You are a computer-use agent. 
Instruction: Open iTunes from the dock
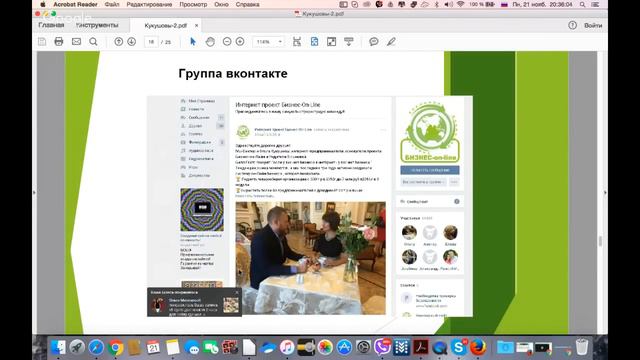pos(287,347)
